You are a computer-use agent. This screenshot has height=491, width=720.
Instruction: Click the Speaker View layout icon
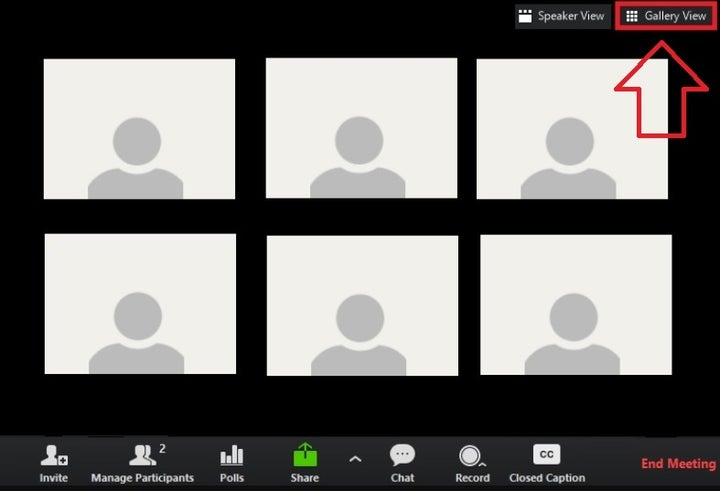click(x=525, y=16)
